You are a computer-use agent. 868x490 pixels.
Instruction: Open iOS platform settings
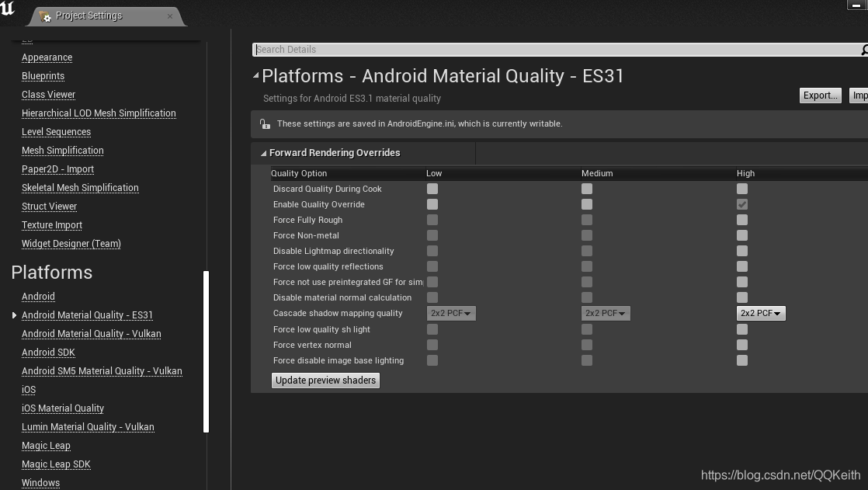click(29, 390)
